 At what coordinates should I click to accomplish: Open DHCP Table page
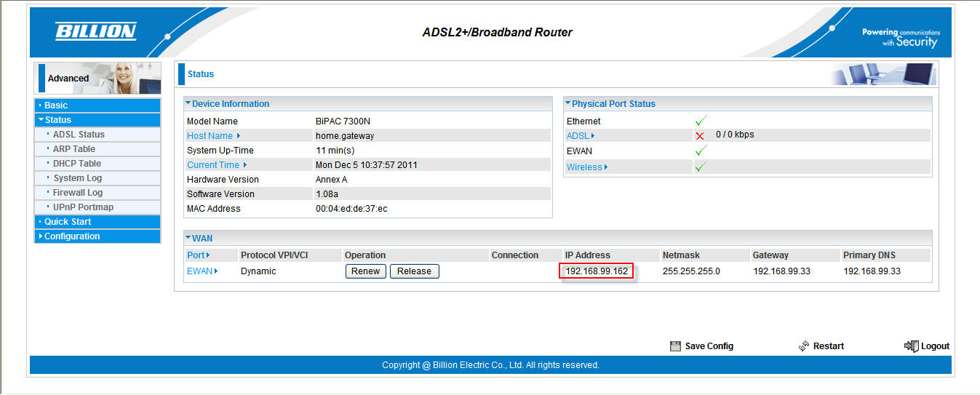tap(77, 164)
